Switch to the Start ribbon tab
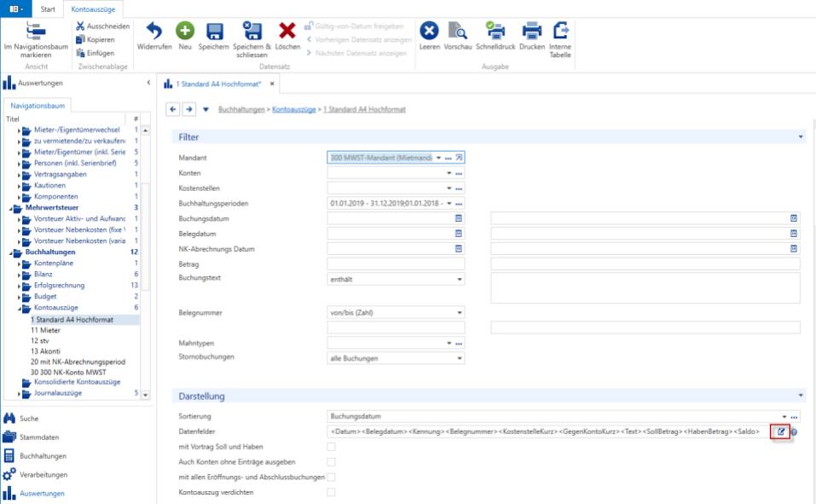The height and width of the screenshot is (504, 816). click(x=48, y=9)
